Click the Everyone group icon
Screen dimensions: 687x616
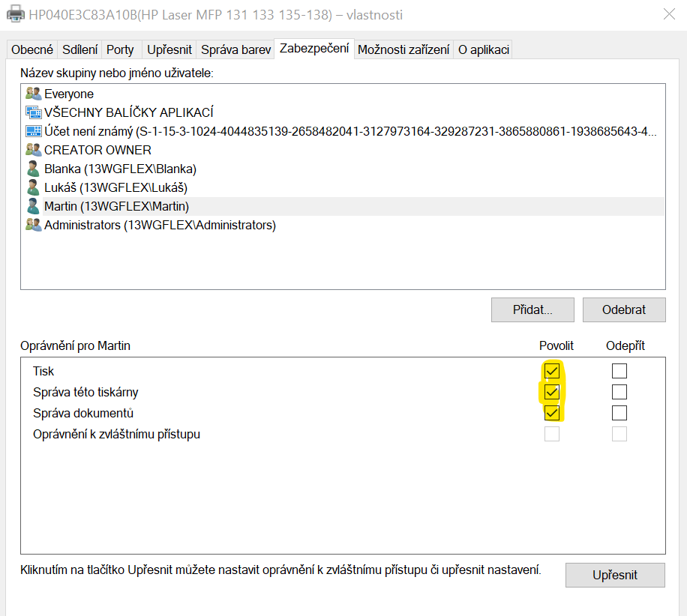[x=33, y=94]
